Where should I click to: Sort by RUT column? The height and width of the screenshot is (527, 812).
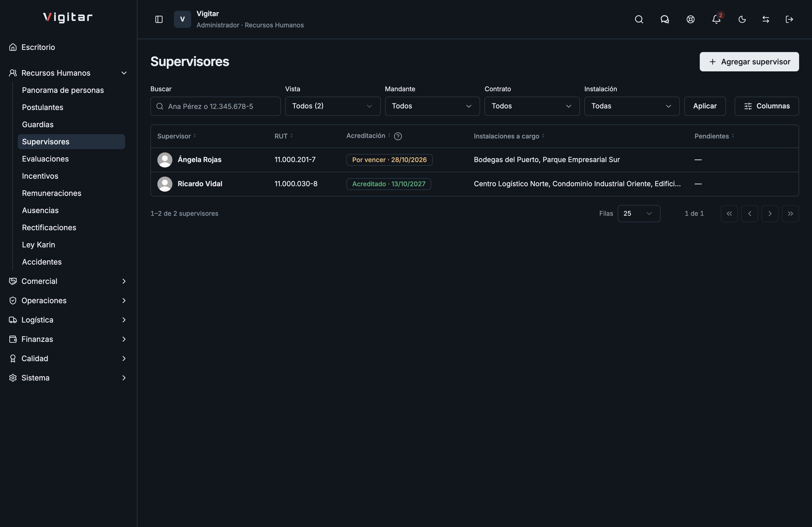coord(284,136)
